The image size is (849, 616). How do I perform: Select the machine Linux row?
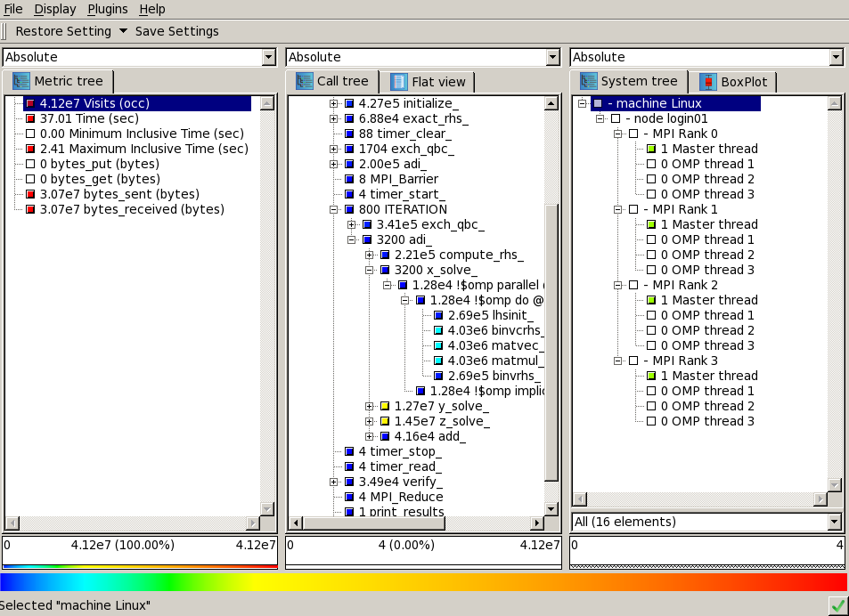point(676,103)
